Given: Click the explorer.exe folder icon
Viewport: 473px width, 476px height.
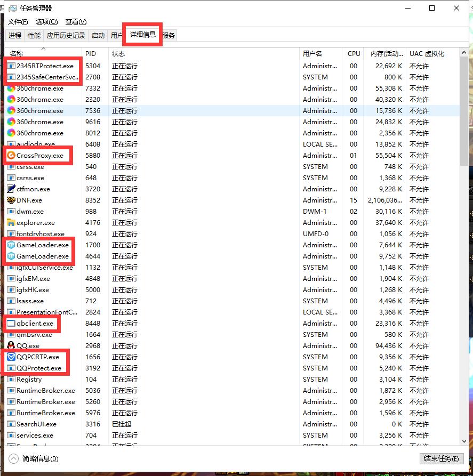Looking at the screenshot, I should (x=11, y=222).
